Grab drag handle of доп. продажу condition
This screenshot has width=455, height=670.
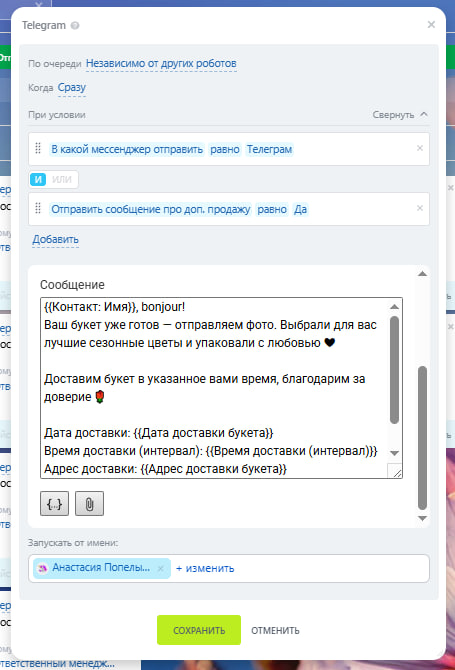38,208
